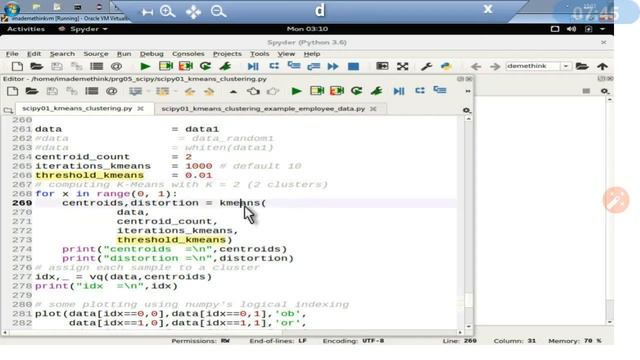Click Previous cursor position hand icon
This screenshot has height=360, width=640.
(x=253, y=91)
